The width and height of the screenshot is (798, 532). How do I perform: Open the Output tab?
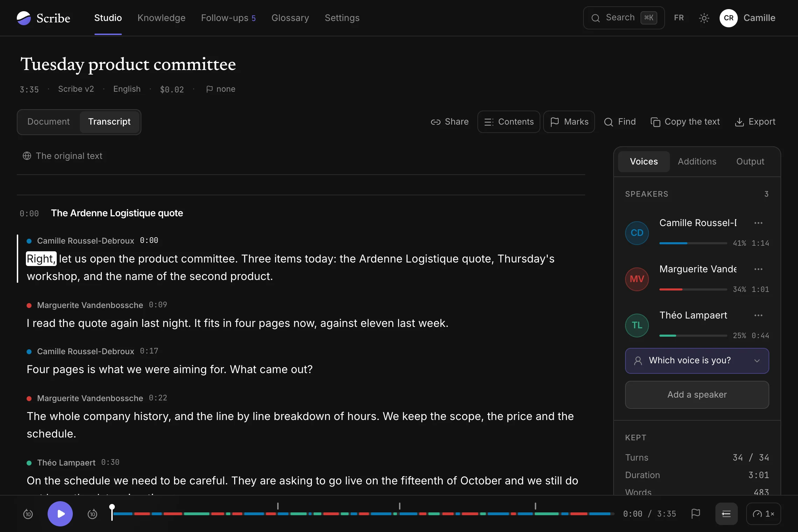click(x=750, y=161)
